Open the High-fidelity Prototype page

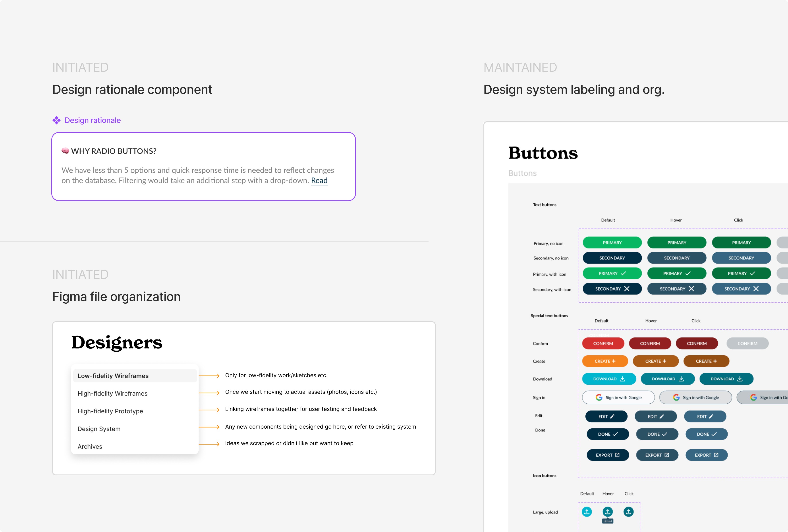point(110,411)
